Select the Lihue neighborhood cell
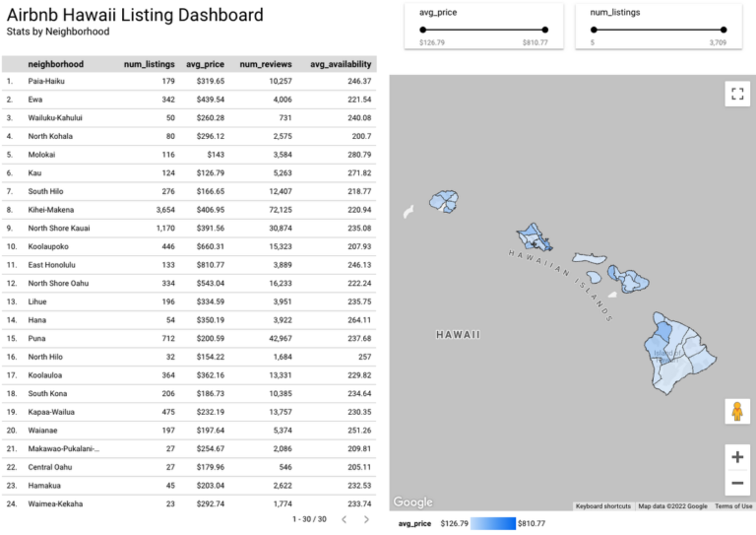 [x=37, y=301]
